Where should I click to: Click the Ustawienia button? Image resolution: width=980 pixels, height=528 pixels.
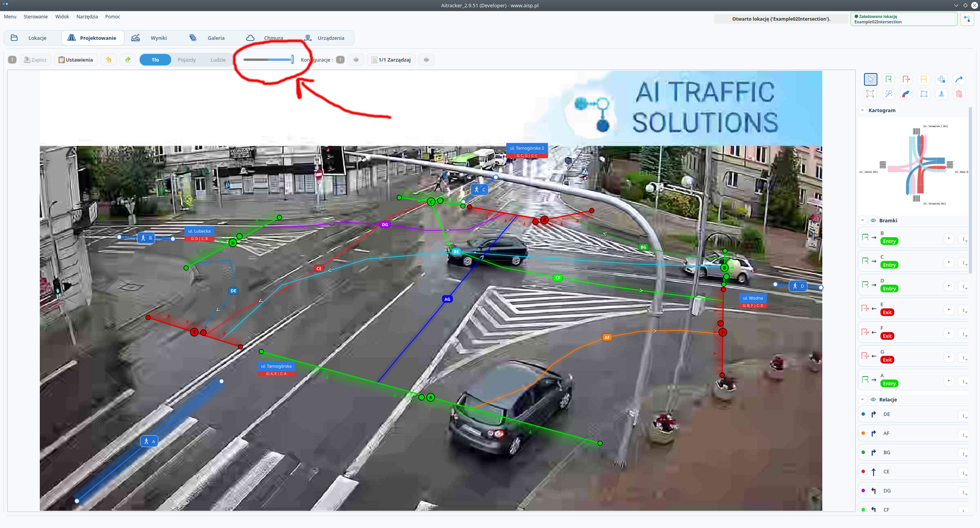76,60
